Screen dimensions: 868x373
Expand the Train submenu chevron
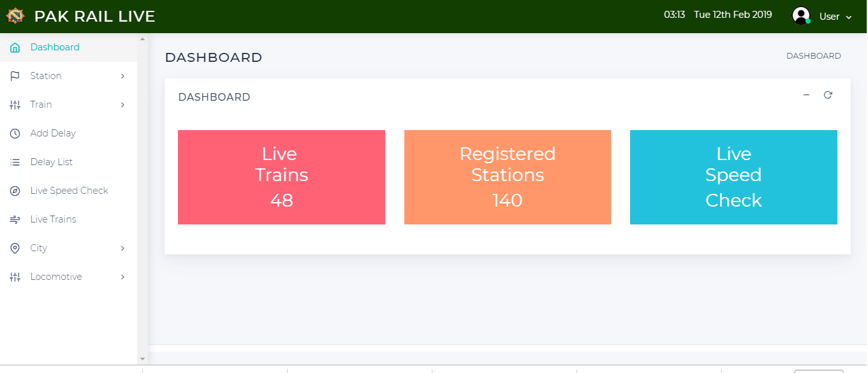pyautogui.click(x=122, y=105)
